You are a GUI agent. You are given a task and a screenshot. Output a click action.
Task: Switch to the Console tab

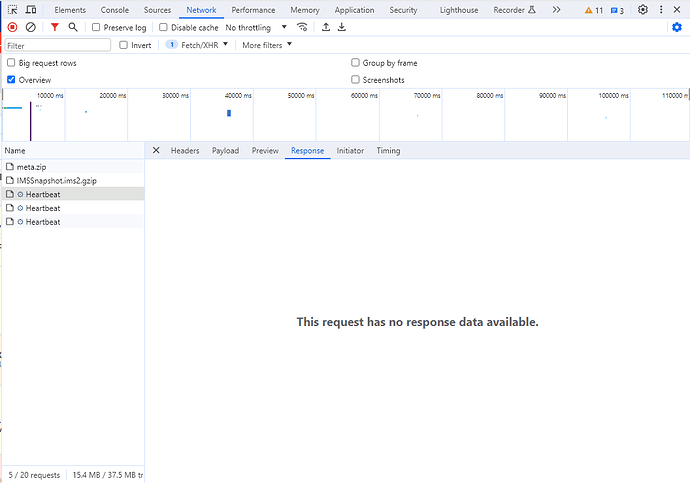(x=114, y=10)
